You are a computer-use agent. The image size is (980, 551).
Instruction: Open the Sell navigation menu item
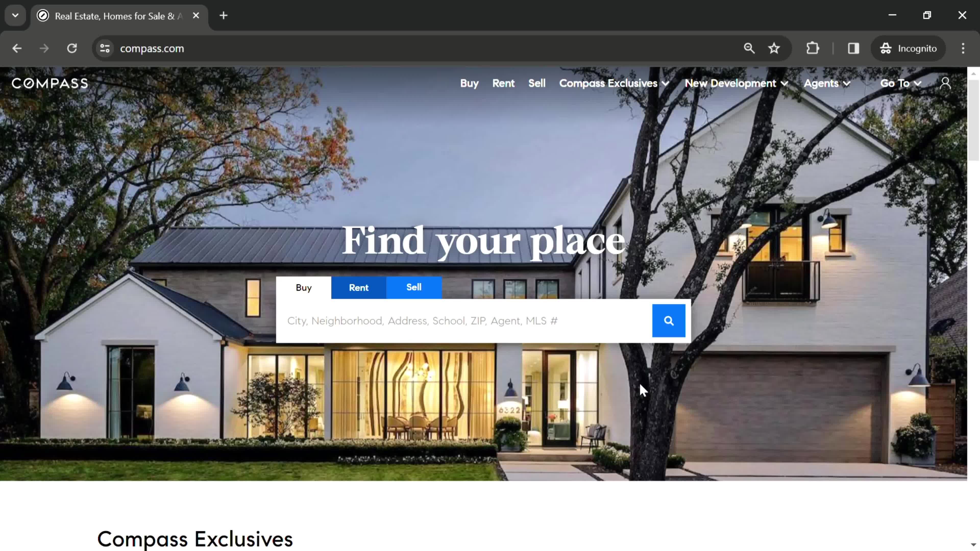click(536, 83)
